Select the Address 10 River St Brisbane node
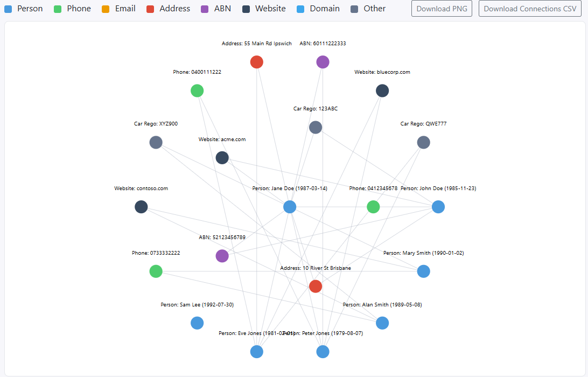The height and width of the screenshot is (377, 588). [315, 287]
